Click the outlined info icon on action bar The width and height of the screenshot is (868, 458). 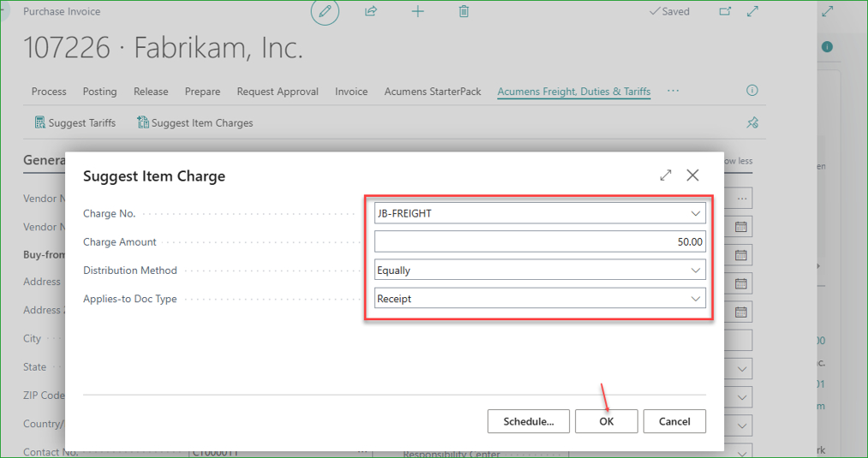751,90
